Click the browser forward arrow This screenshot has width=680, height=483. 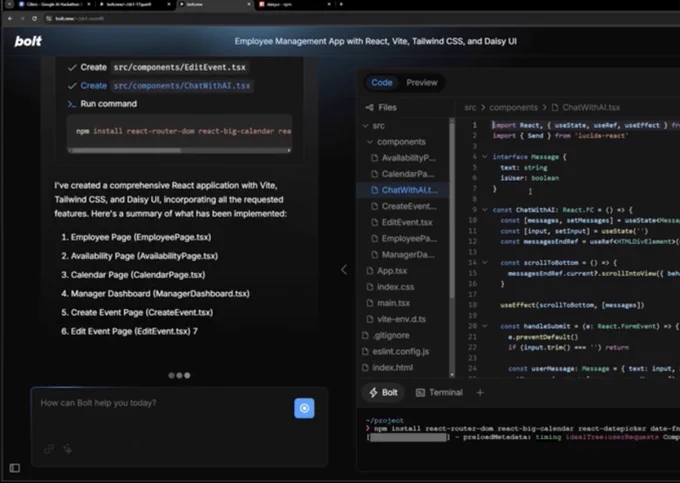pos(22,19)
